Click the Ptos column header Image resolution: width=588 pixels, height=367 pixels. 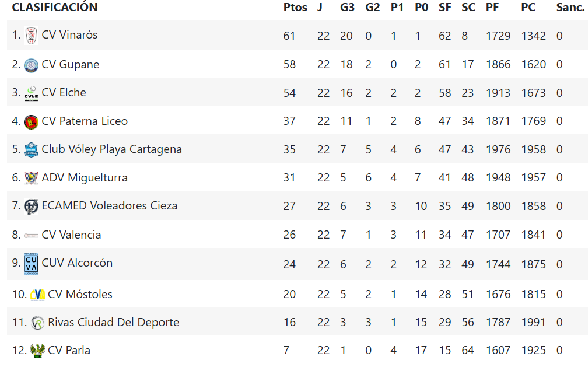(x=295, y=7)
